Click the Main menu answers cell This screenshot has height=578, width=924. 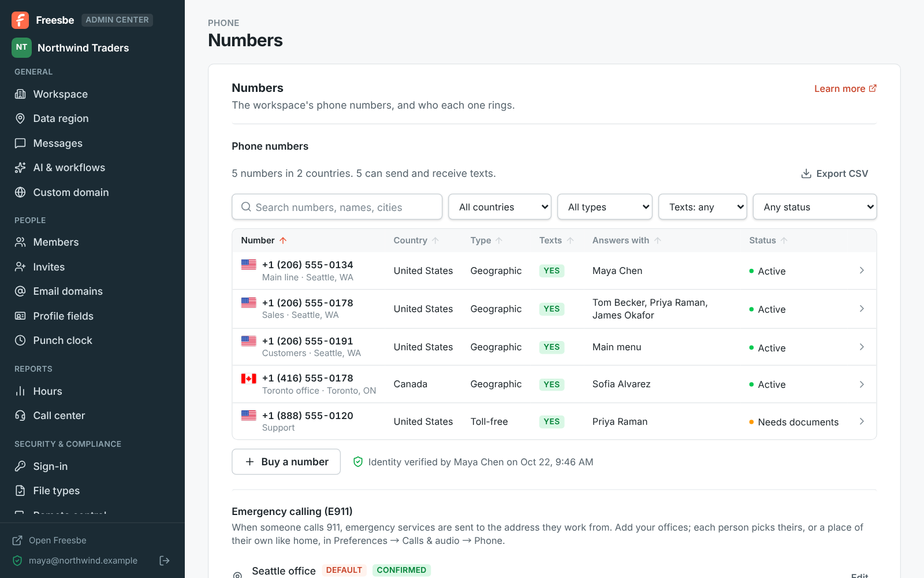(617, 347)
